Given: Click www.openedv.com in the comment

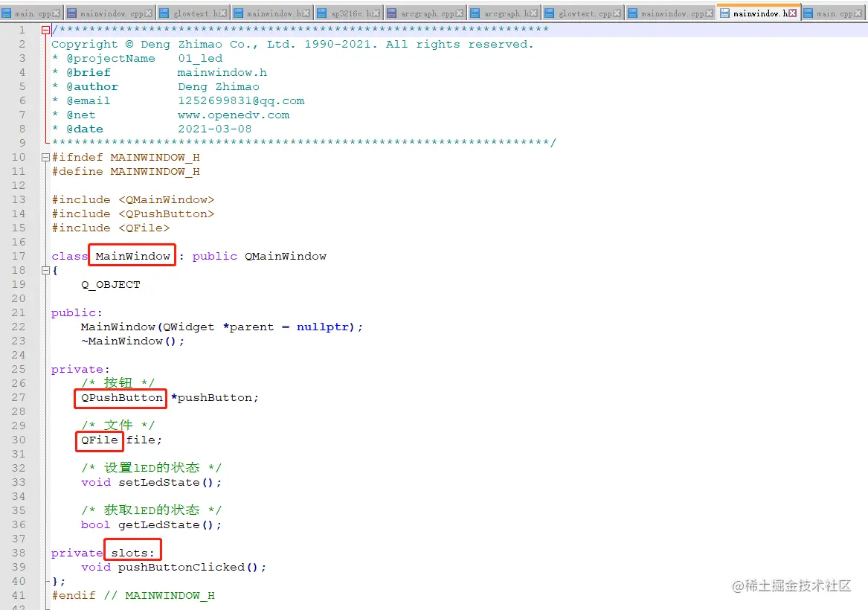Looking at the screenshot, I should click(x=234, y=115).
